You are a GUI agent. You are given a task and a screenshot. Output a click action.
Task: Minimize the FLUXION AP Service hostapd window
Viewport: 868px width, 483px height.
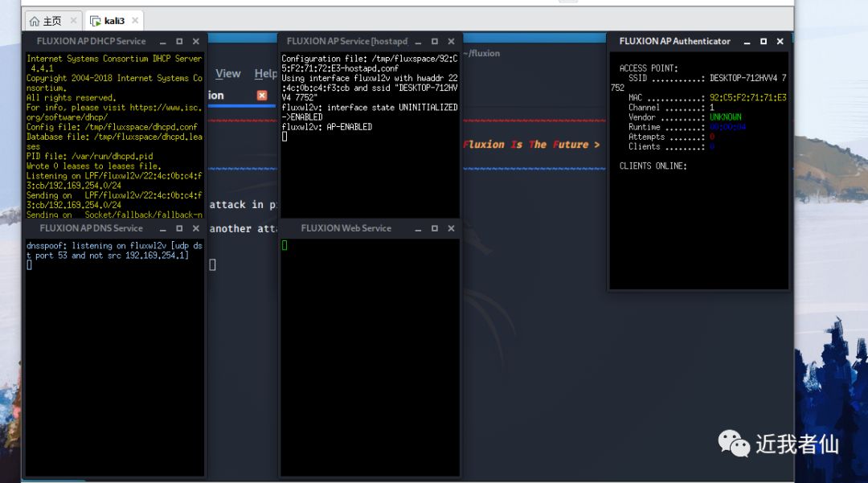click(418, 42)
